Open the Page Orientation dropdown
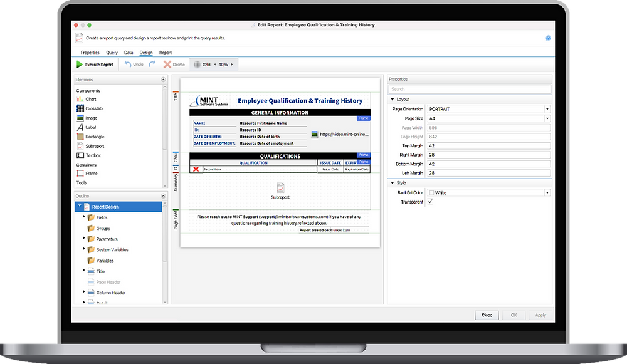This screenshot has height=364, width=627. point(547,109)
